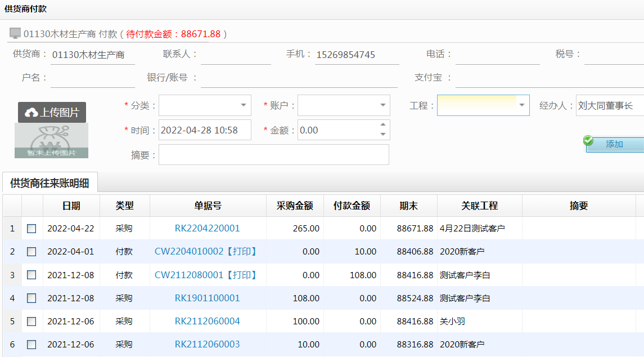
Task: Increase 金额 with the up spinner arrow
Action: [383, 125]
